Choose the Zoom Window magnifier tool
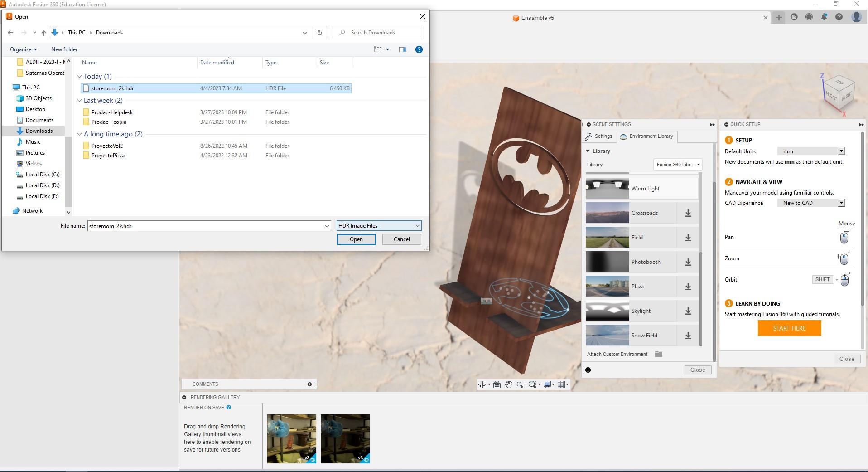This screenshot has width=868, height=472. pos(532,384)
